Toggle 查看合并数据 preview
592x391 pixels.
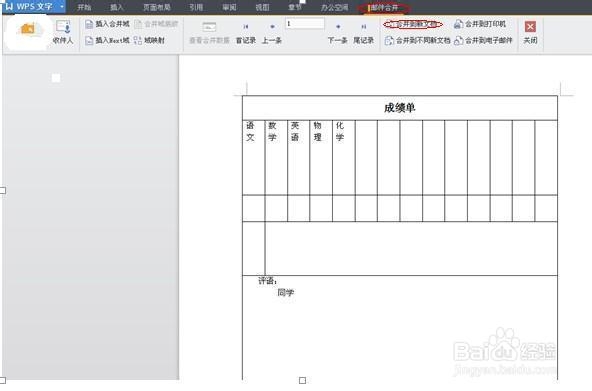(x=209, y=33)
